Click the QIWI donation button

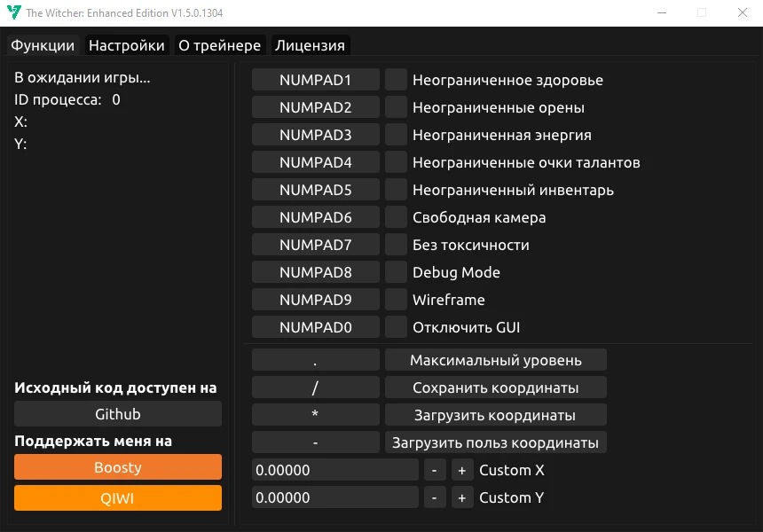click(x=117, y=497)
